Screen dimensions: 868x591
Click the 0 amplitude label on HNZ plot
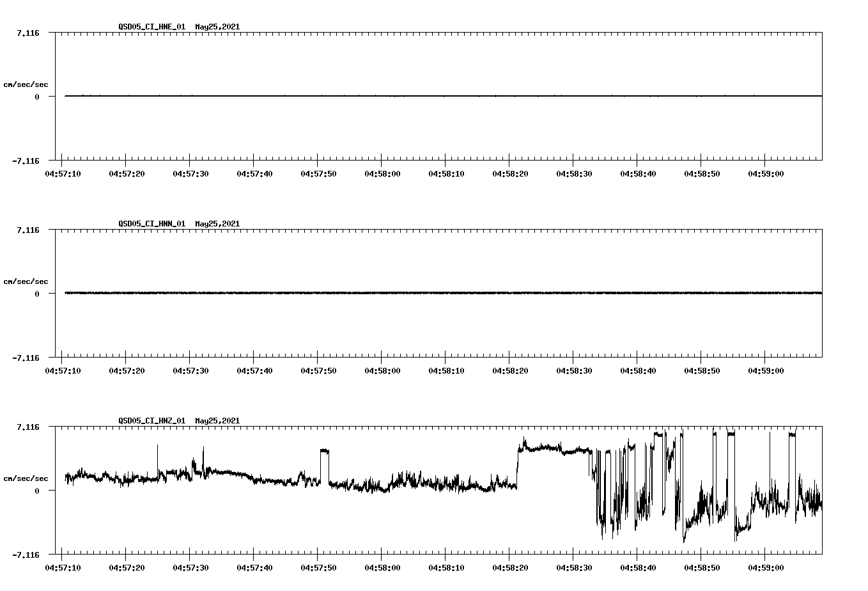(38, 491)
